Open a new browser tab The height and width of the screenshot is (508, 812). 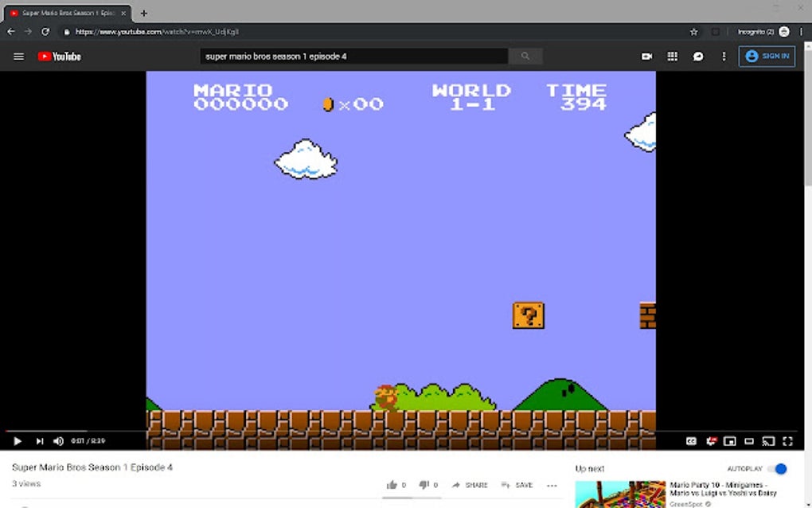143,13
